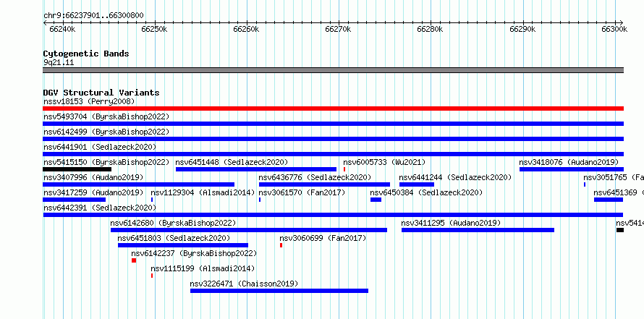Image resolution: width=644 pixels, height=319 pixels.
Task: Click the nsv3051765 variant label
Action: (x=614, y=177)
